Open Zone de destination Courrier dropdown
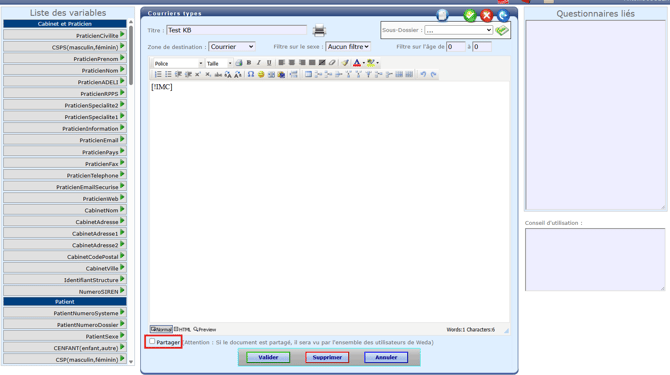Viewport: 670px width, 375px height. point(232,47)
